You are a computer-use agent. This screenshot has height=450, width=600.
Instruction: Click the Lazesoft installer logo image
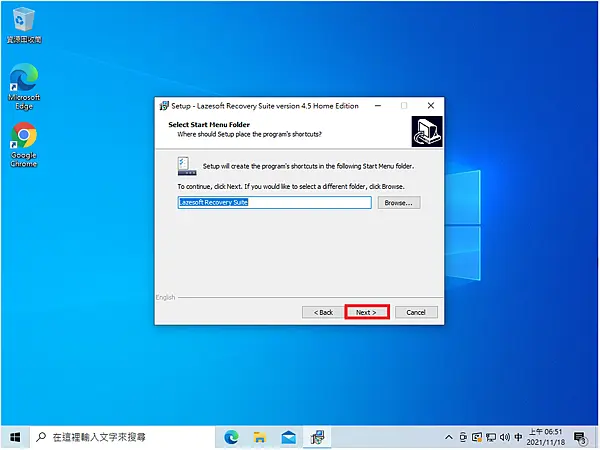(427, 132)
